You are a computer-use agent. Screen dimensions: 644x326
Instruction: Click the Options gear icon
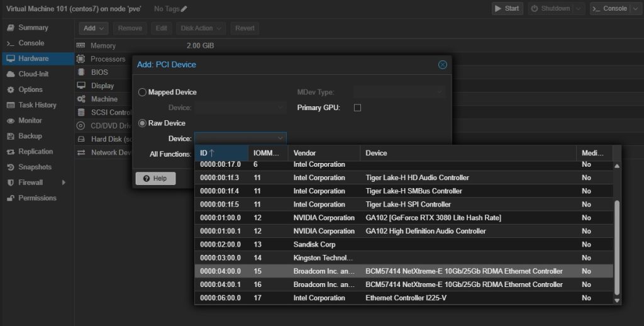11,89
